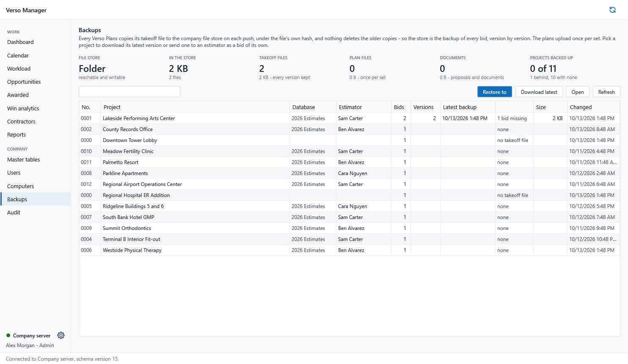
Task: Sort by Size column header
Action: point(550,107)
